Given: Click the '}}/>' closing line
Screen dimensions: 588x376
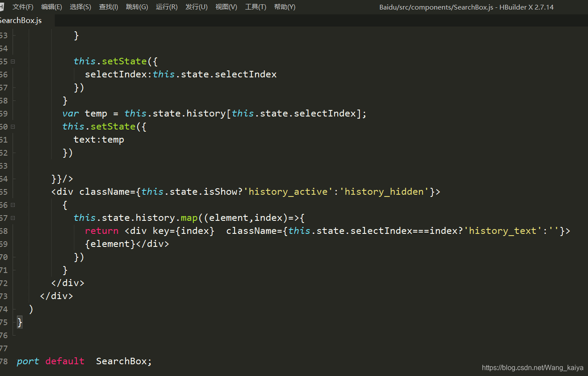Looking at the screenshot, I should pos(62,179).
